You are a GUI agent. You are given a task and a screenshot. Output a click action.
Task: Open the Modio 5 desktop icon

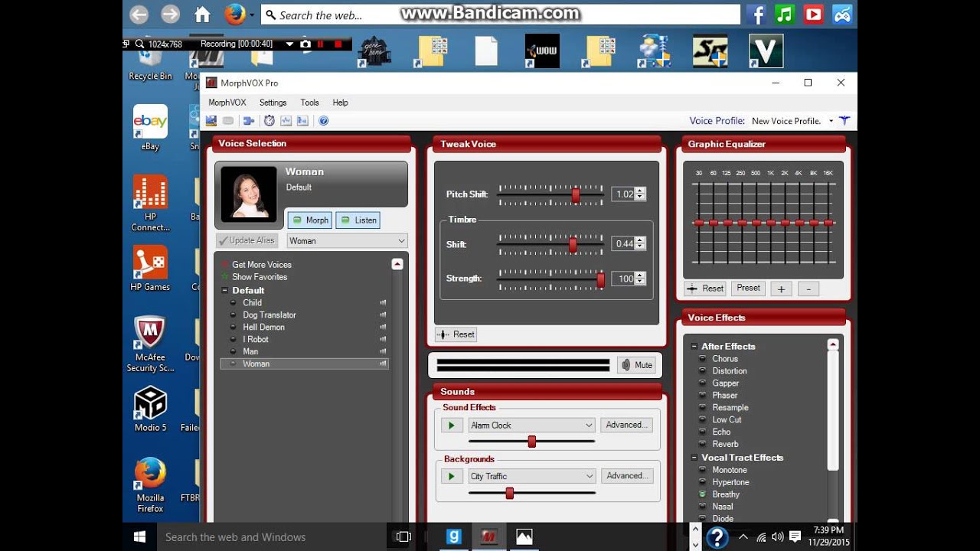150,408
